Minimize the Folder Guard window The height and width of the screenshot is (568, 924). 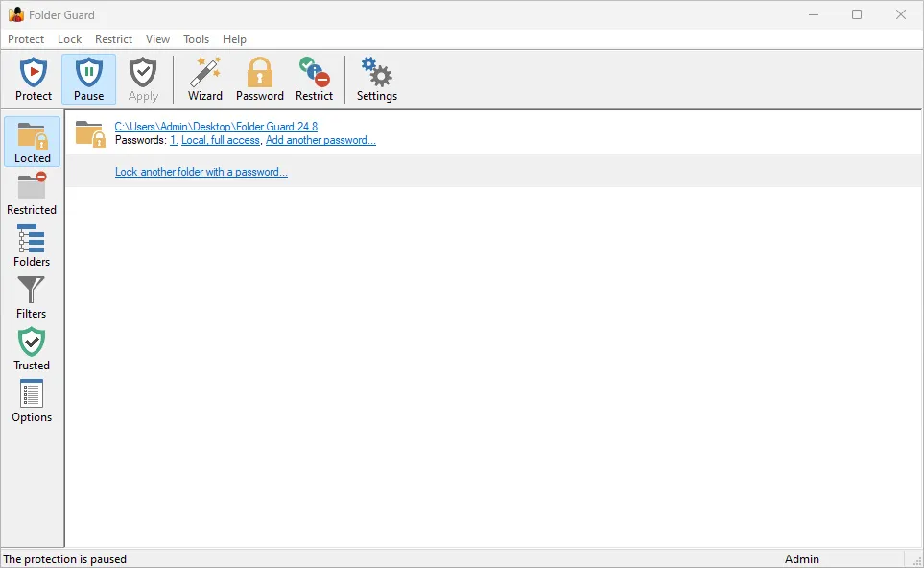(x=814, y=14)
